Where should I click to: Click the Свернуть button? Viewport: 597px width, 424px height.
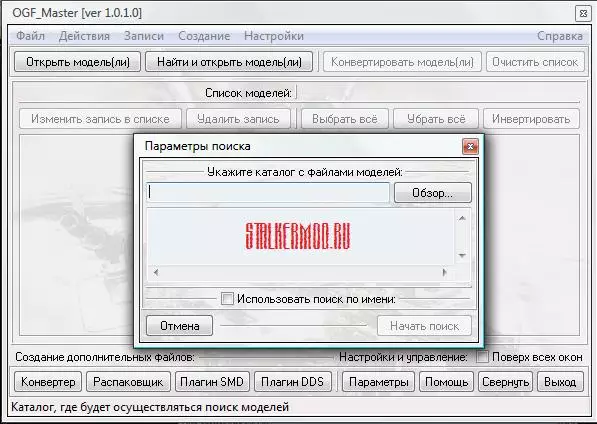505,381
